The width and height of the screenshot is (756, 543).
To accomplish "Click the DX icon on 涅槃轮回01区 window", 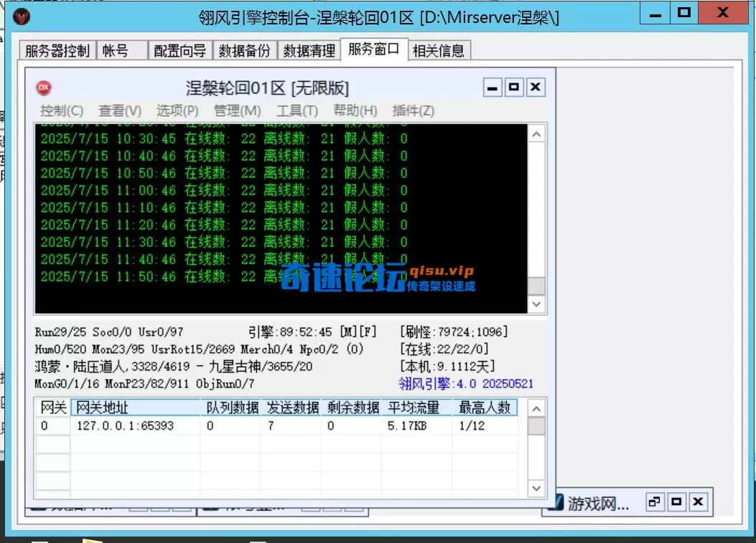I will 43,86.
